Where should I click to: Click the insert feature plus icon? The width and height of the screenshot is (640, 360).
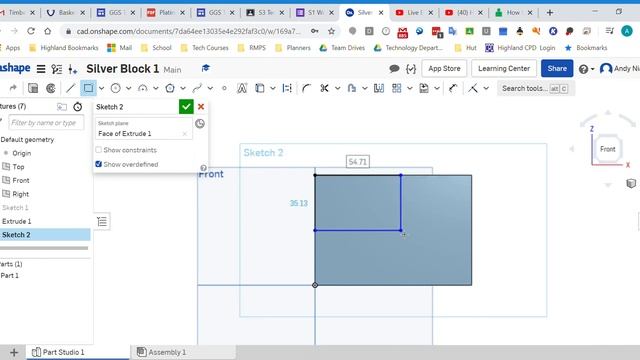73,69
